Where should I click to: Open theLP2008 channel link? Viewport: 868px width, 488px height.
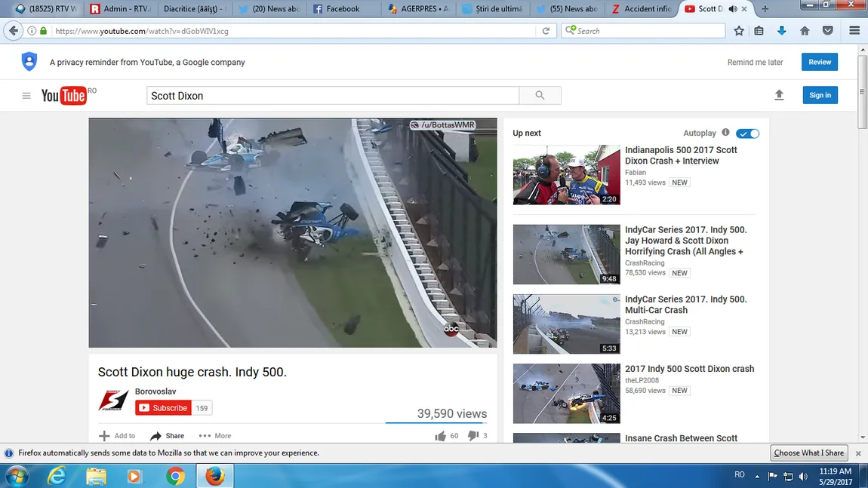(x=642, y=380)
